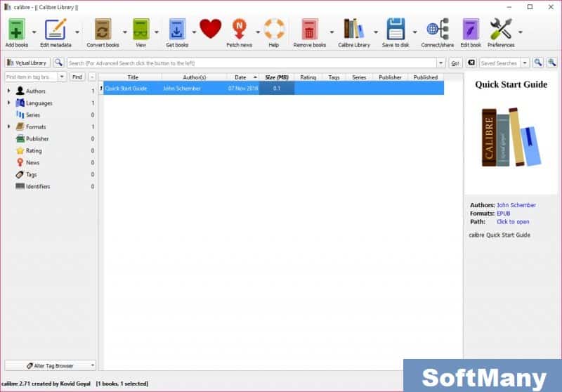Expand Save to disk dropdown arrow
The height and width of the screenshot is (392, 562).
pyautogui.click(x=414, y=32)
